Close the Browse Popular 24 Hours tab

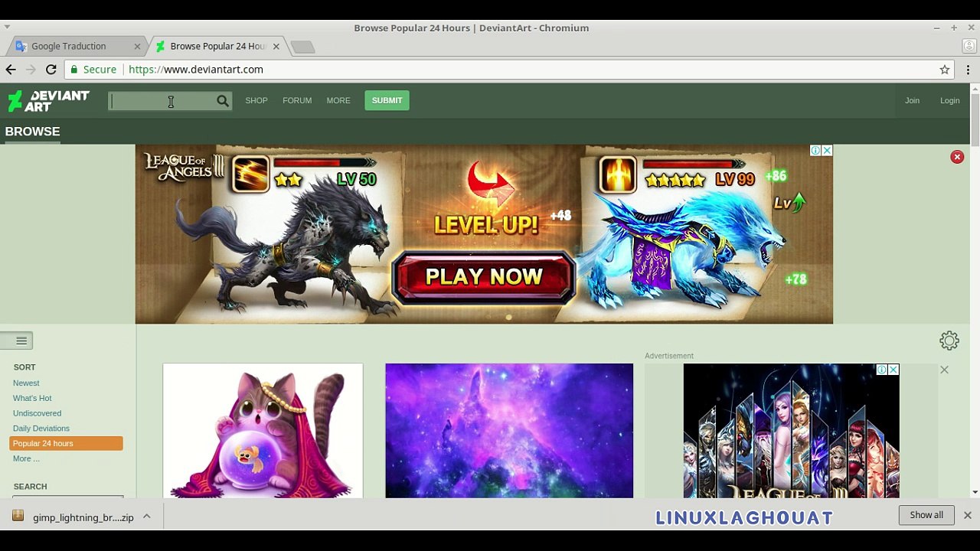(x=276, y=47)
